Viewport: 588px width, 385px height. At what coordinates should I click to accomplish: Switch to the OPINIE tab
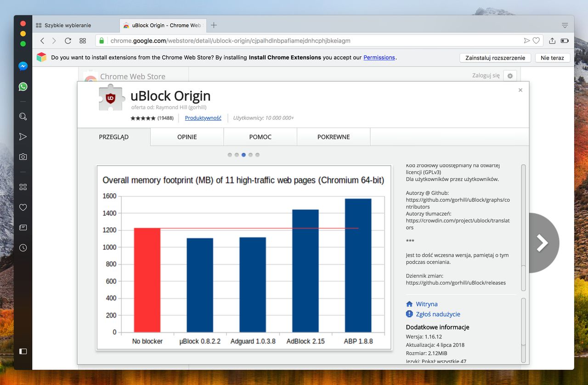click(x=187, y=137)
